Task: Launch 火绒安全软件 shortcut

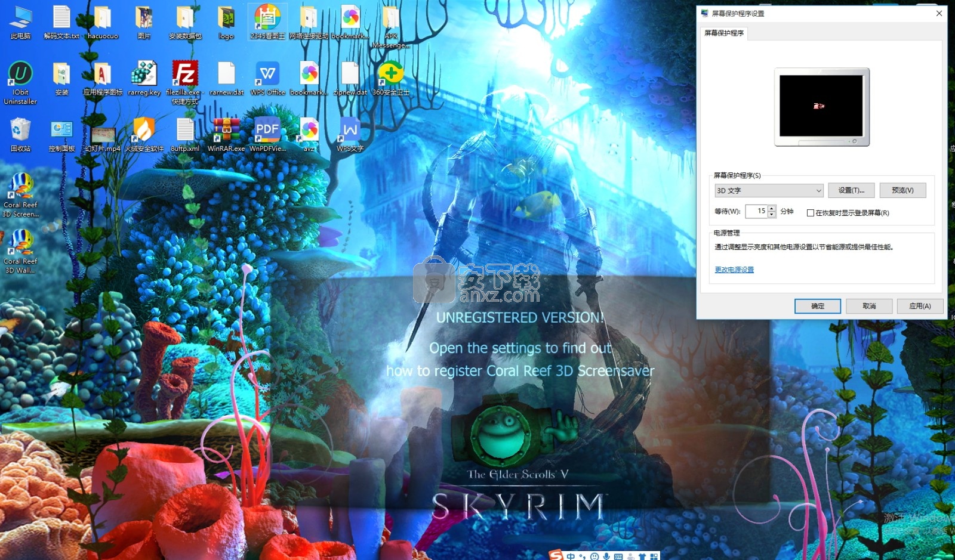Action: point(144,135)
